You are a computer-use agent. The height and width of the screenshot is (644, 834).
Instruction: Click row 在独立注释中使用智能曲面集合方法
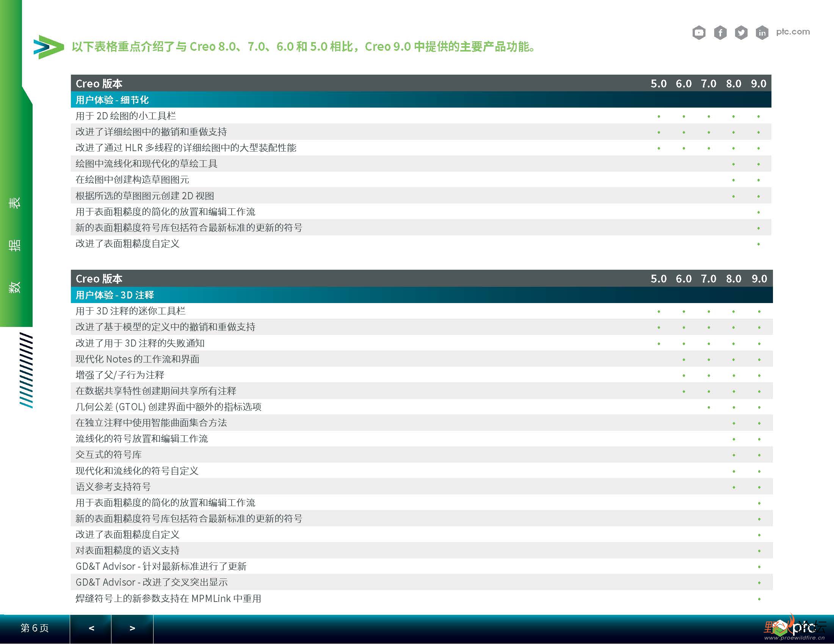coord(422,423)
